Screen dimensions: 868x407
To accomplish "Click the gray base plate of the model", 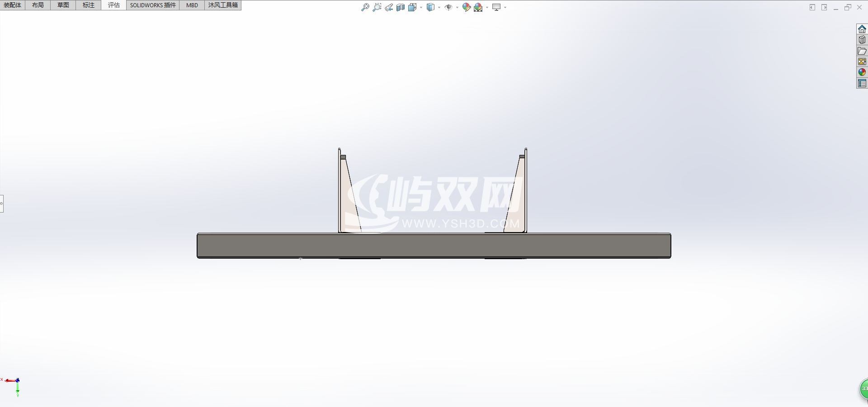I will coord(434,246).
